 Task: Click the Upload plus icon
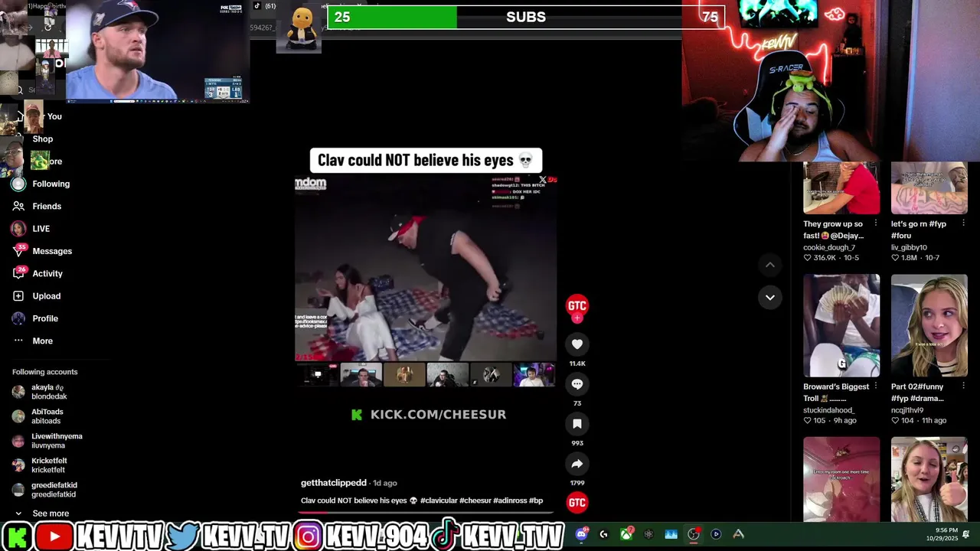tap(18, 296)
